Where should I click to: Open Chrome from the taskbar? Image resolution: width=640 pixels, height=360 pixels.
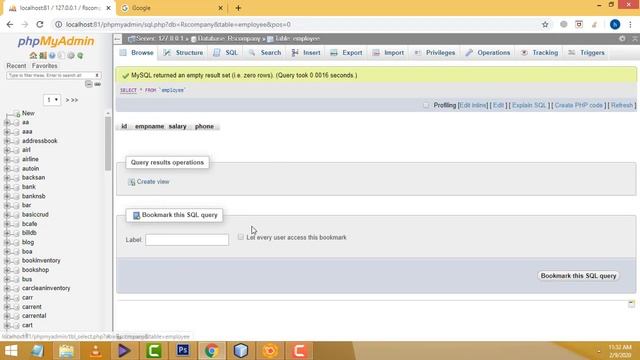(211, 351)
